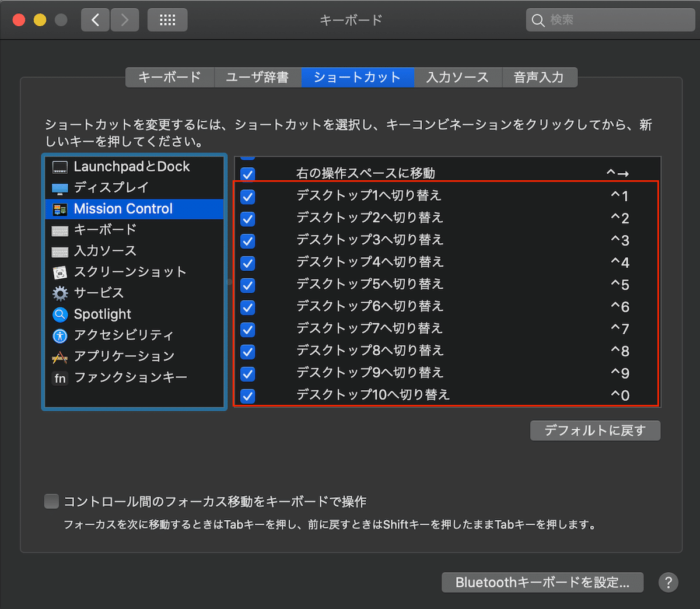This screenshot has height=609, width=700.
Task: Switch to the ユーザ辞書 tab
Action: (257, 77)
